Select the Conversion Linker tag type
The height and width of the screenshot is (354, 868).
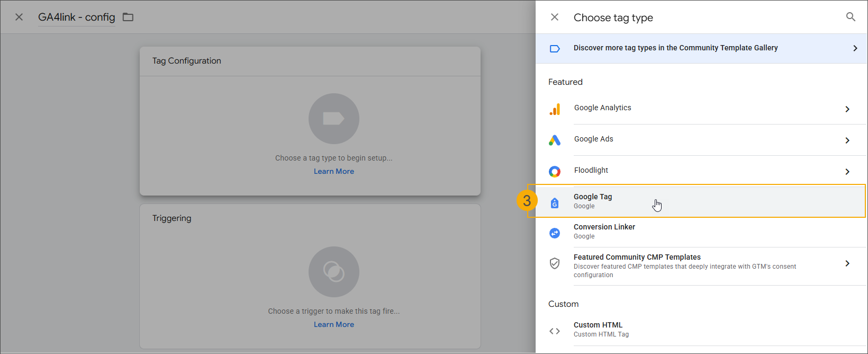(x=604, y=231)
